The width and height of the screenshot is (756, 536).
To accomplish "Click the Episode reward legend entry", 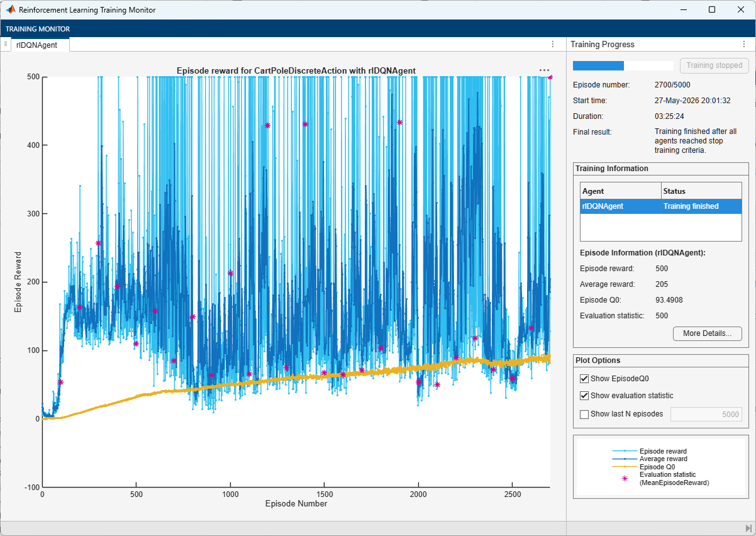I will (650, 451).
